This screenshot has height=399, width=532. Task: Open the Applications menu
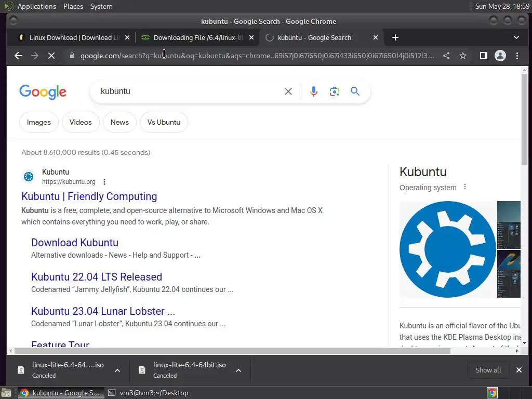37,6
